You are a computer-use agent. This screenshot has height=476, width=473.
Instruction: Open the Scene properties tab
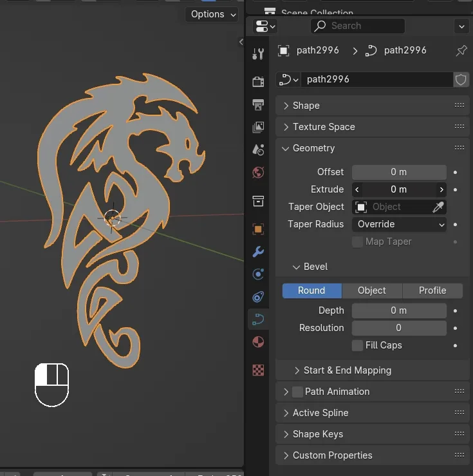point(258,149)
